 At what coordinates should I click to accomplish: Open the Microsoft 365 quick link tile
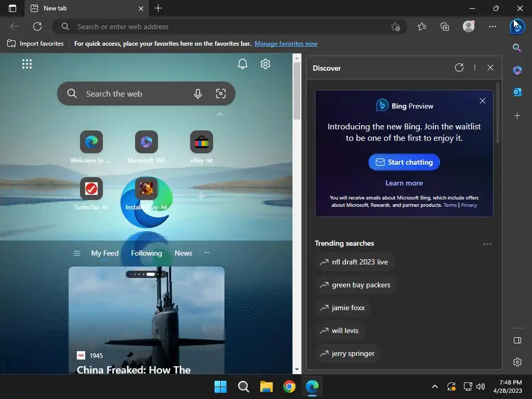146,147
